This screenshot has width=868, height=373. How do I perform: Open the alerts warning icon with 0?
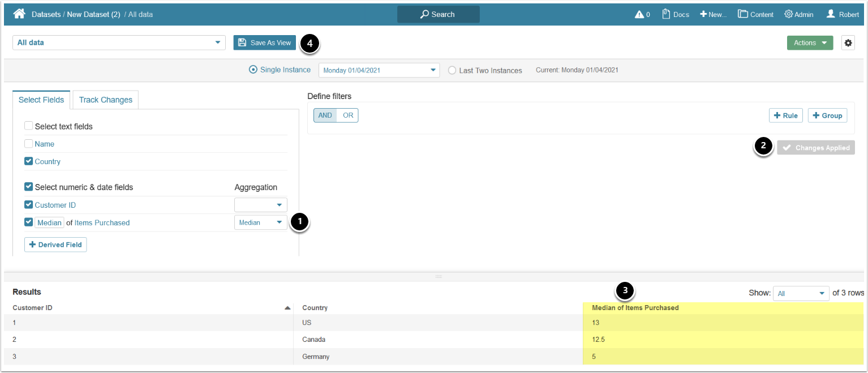(642, 14)
